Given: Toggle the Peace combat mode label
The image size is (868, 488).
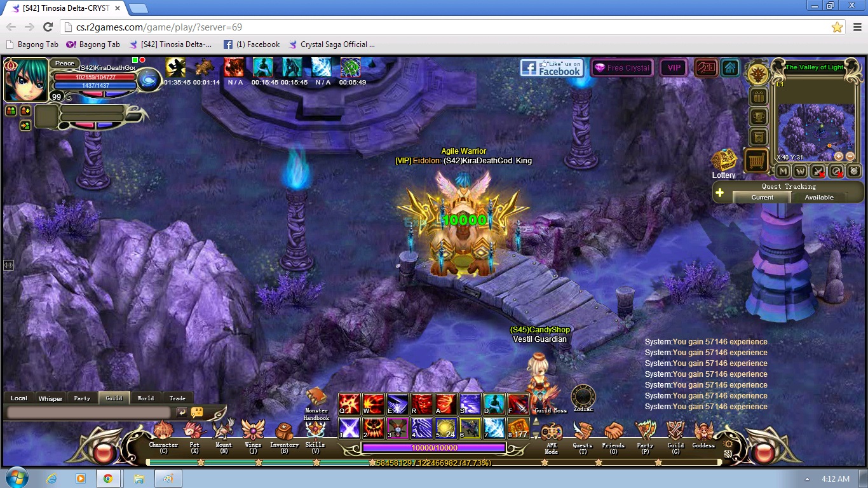Looking at the screenshot, I should (64, 63).
